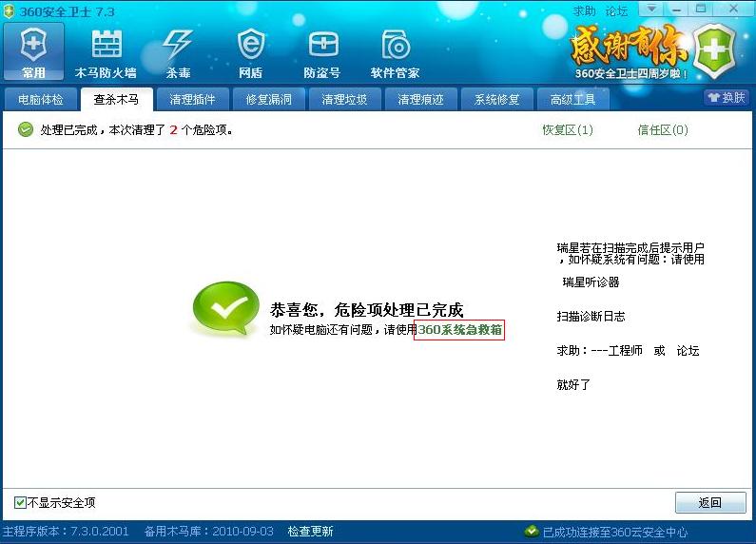Click the 返回 button
This screenshot has height=544, width=756.
point(710,502)
